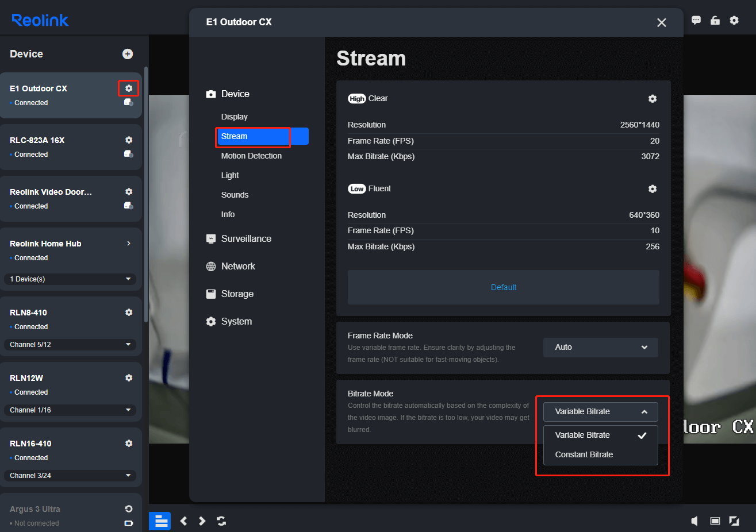Expand Reolink Home Hub arrow
This screenshot has height=532, width=756.
click(x=129, y=243)
